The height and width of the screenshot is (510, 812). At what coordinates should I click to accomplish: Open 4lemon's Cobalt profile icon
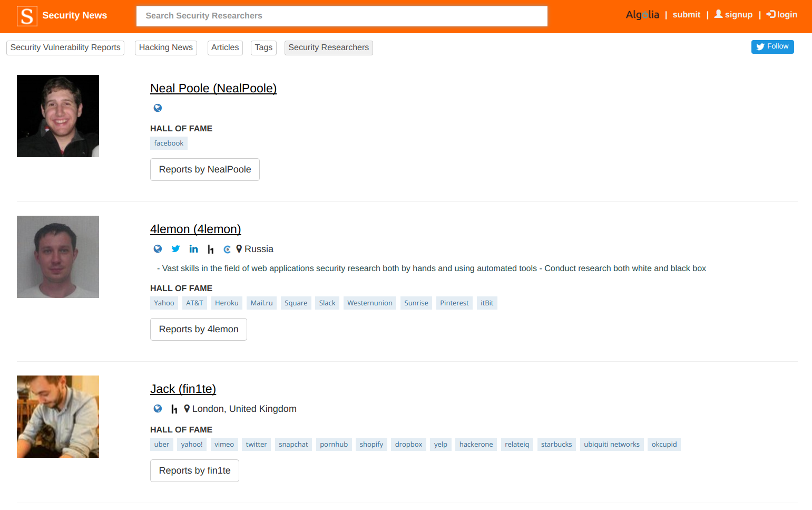click(x=227, y=249)
